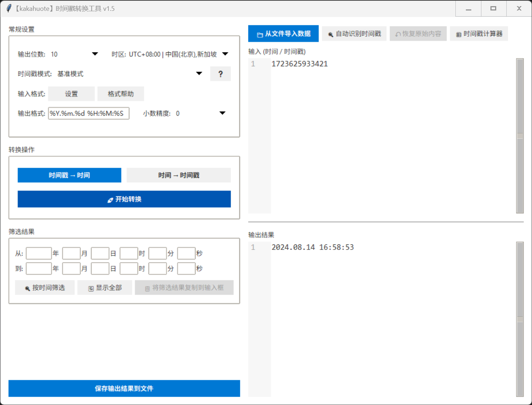Click auto-detect timestamp (自动识别时间戳) button
This screenshot has width=532, height=405.
[x=354, y=34]
